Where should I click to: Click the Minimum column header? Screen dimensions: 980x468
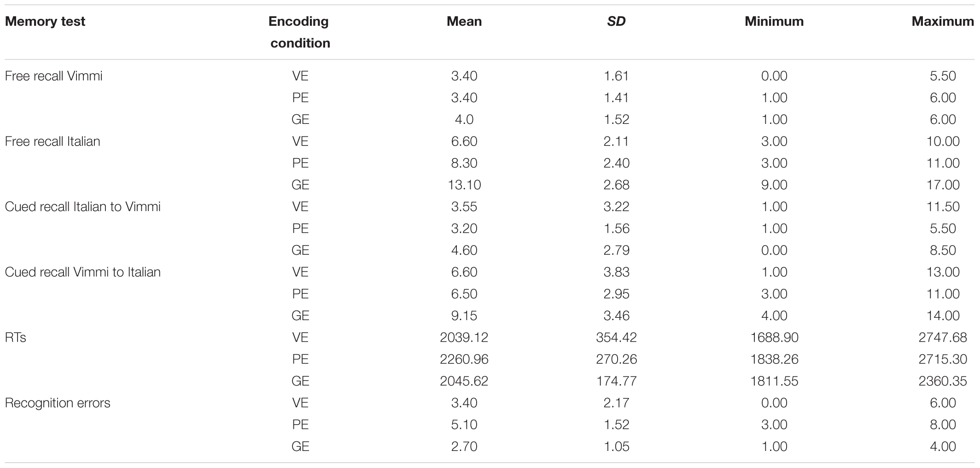[x=774, y=22]
